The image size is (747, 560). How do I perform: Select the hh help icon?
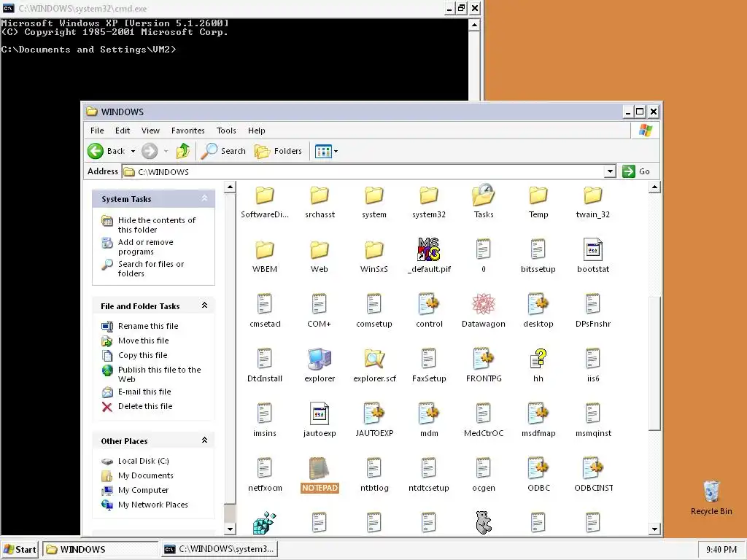pyautogui.click(x=538, y=359)
